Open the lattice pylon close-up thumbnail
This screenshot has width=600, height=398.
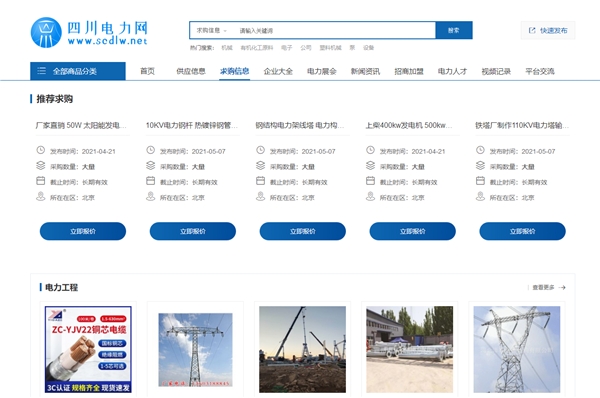point(517,349)
